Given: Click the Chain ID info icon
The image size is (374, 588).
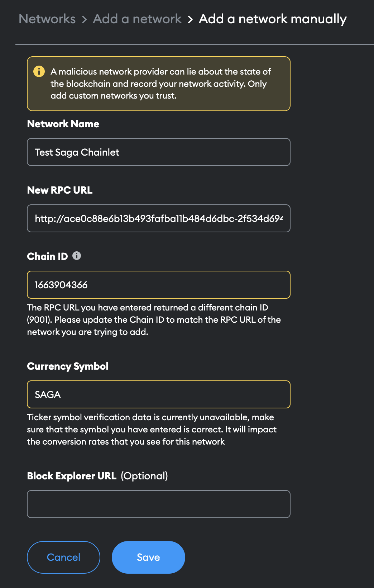Looking at the screenshot, I should (x=77, y=256).
